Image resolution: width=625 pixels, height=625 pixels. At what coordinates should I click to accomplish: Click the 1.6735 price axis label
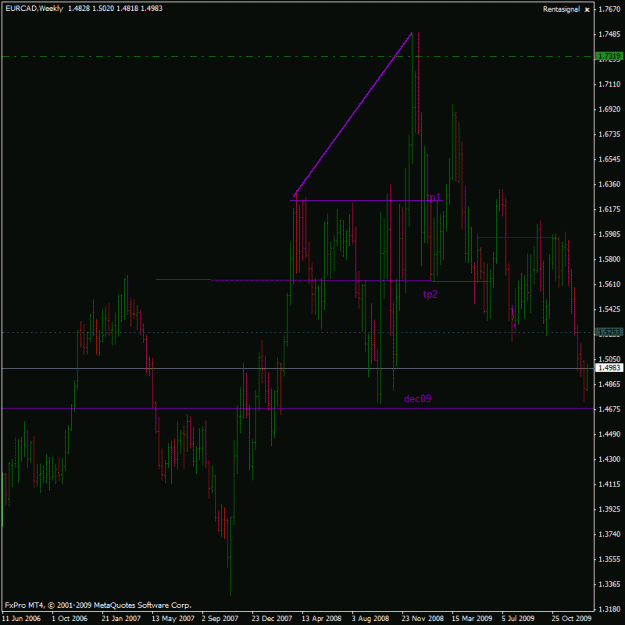click(610, 134)
